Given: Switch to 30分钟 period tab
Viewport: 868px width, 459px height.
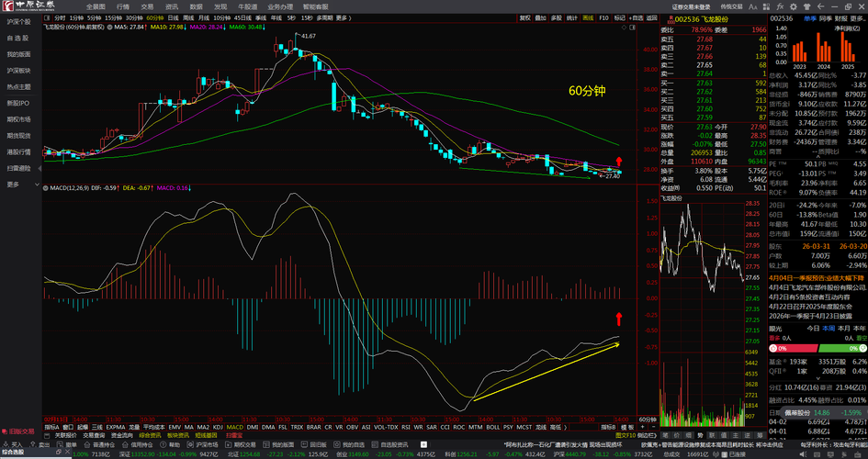Looking at the screenshot, I should (134, 18).
